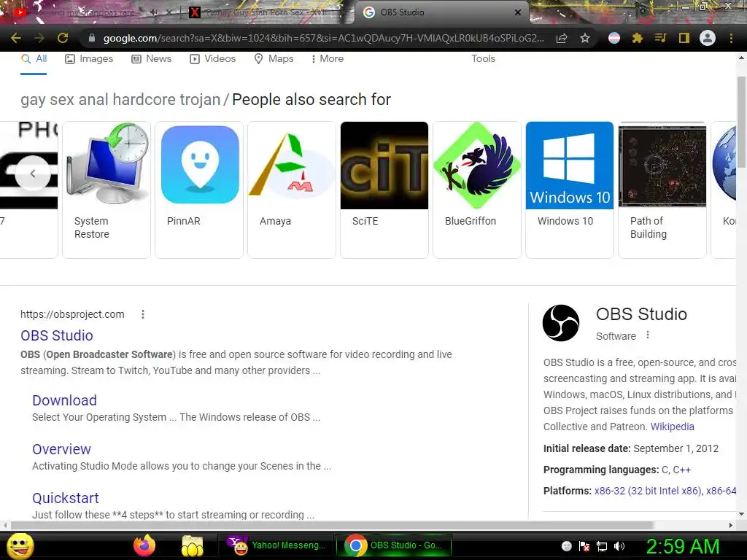The height and width of the screenshot is (560, 747).
Task: Bookmark this page with the star icon
Action: 585,38
